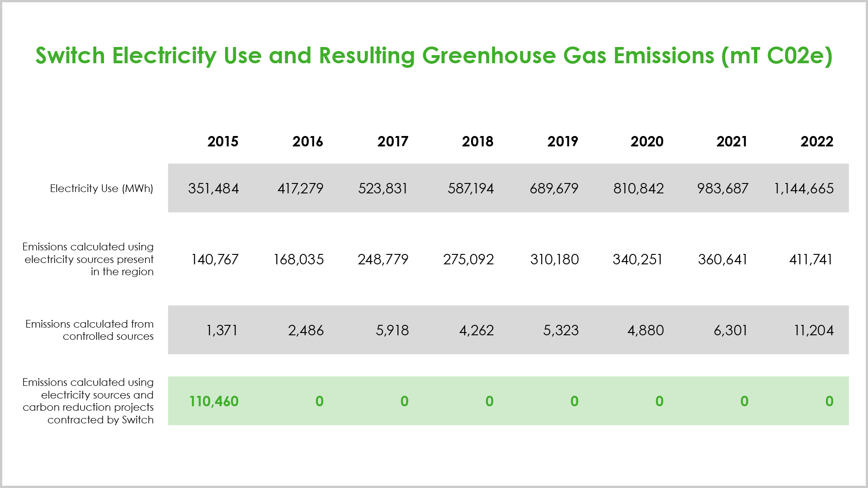Select the 2016 column header
868x488 pixels.
point(308,141)
